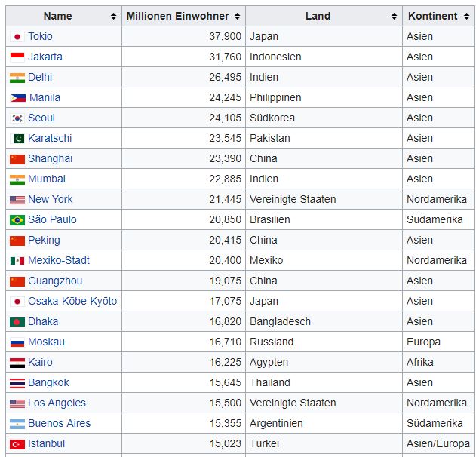Click the Argentina flag beside Buenos Aires
Image resolution: width=476 pixels, height=457 pixels.
tap(17, 423)
